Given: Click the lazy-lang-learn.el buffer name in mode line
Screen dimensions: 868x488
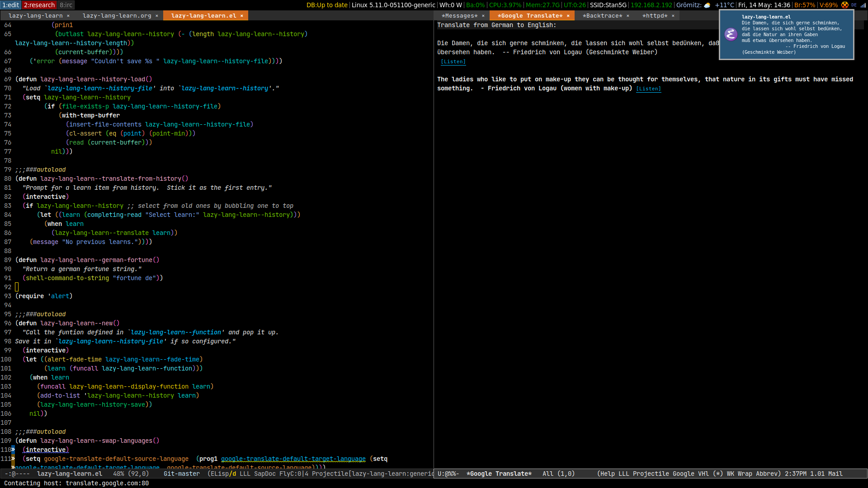Looking at the screenshot, I should [x=70, y=474].
